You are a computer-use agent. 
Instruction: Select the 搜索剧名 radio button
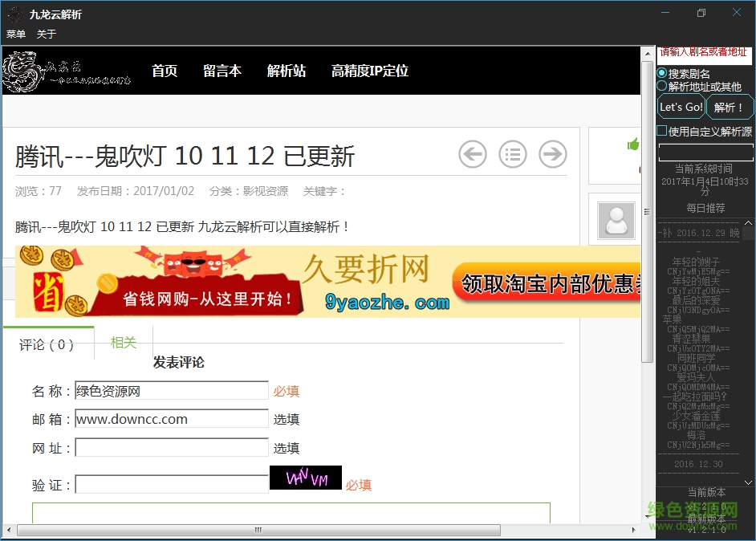pyautogui.click(x=662, y=73)
